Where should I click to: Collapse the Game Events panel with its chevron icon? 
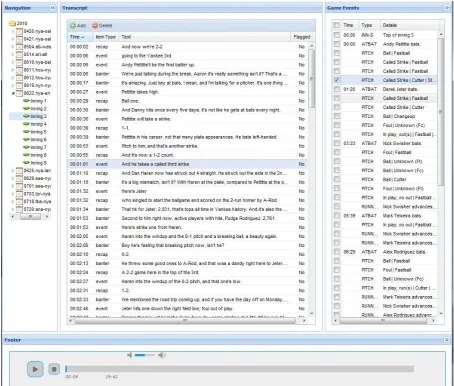coord(447,8)
